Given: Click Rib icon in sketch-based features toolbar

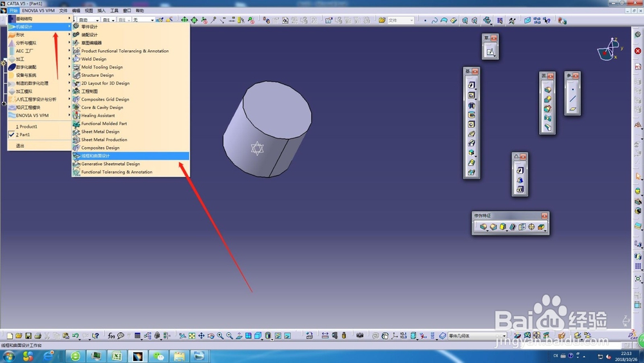Looking at the screenshot, I should [x=471, y=133].
